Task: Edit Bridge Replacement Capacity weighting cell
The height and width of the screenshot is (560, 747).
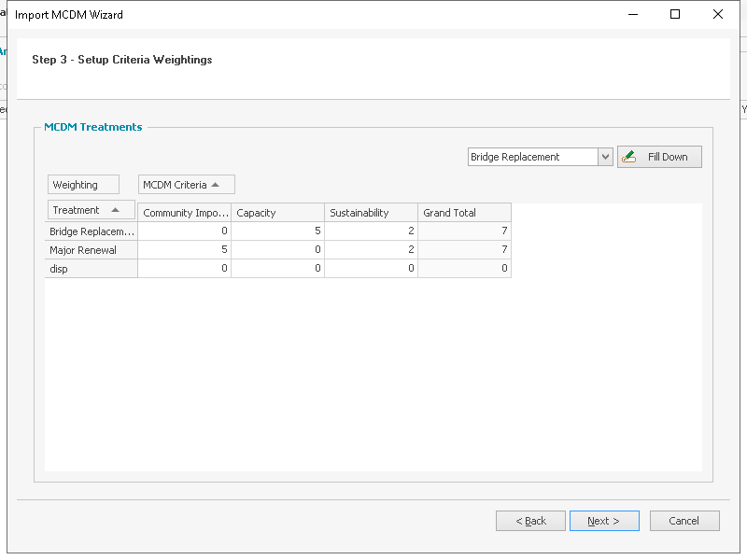Action: [277, 231]
